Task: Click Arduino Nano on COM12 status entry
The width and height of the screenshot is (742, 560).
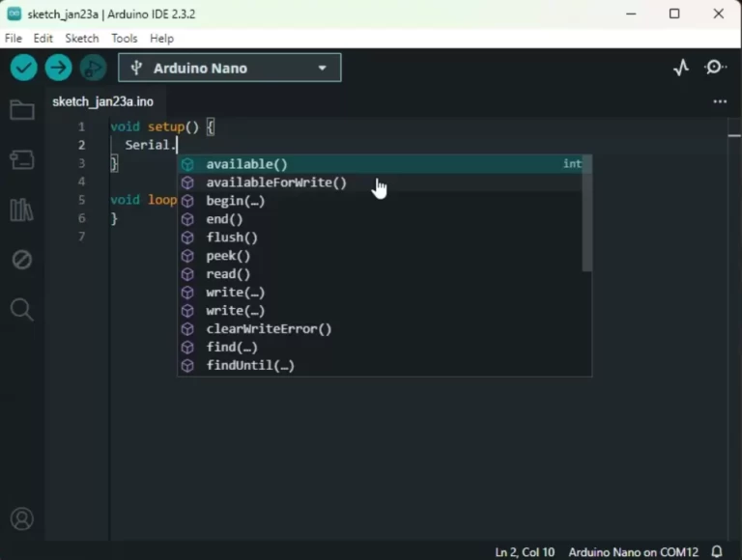Action: (633, 552)
